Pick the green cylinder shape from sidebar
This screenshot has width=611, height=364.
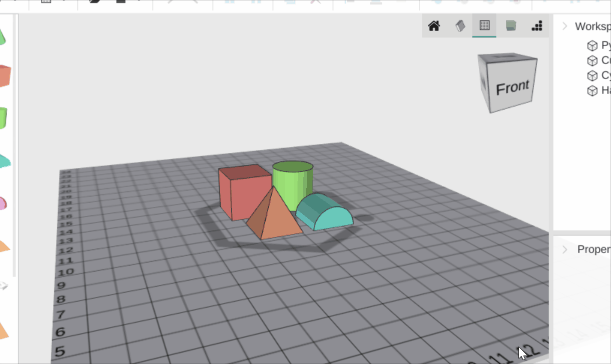pyautogui.click(x=4, y=117)
